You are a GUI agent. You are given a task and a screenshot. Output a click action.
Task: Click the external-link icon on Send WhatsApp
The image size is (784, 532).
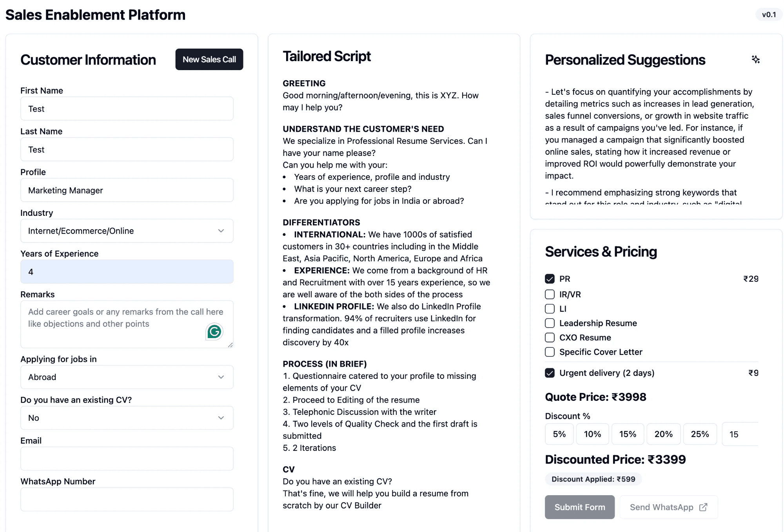tap(702, 507)
